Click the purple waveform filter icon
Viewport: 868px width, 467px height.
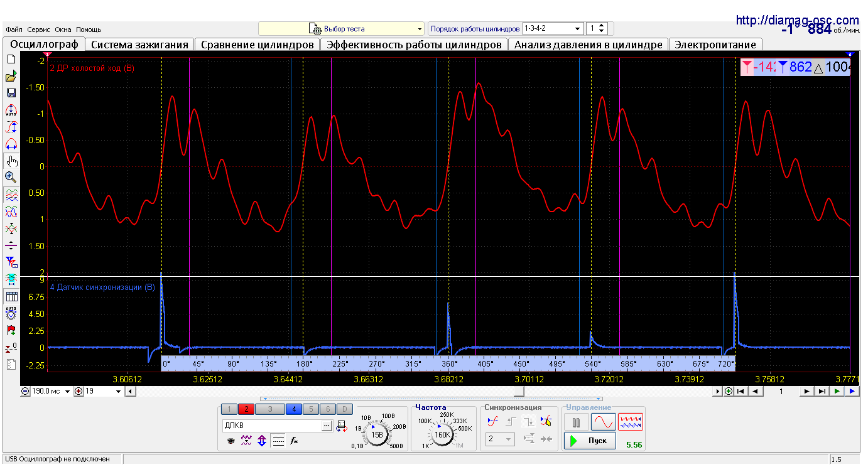click(x=246, y=441)
